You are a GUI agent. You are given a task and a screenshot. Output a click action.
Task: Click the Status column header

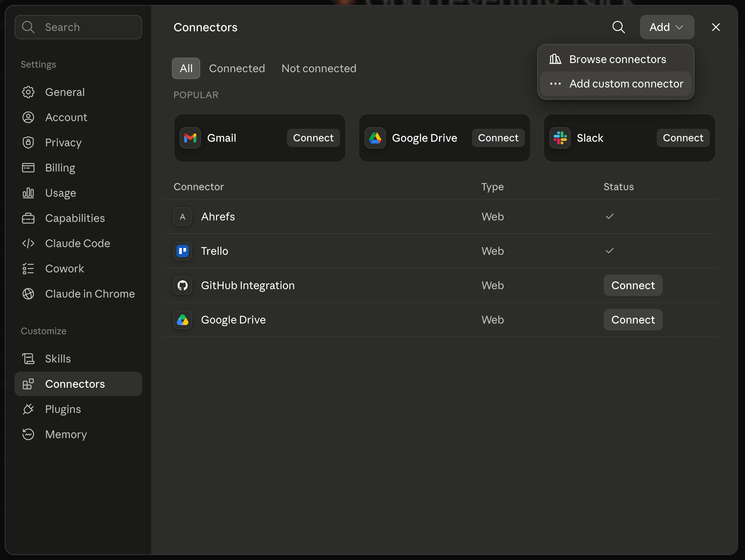[619, 187]
